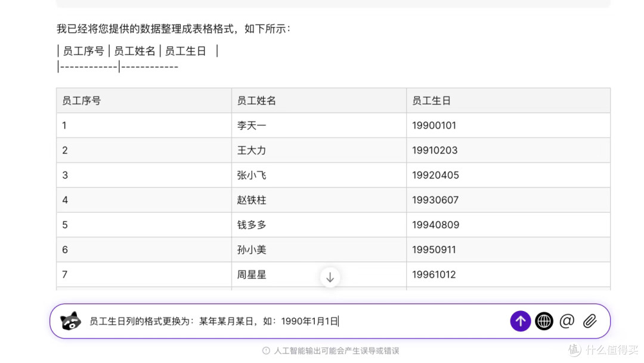Click the 员工生日 column header
This screenshot has width=644, height=363.
coord(508,101)
